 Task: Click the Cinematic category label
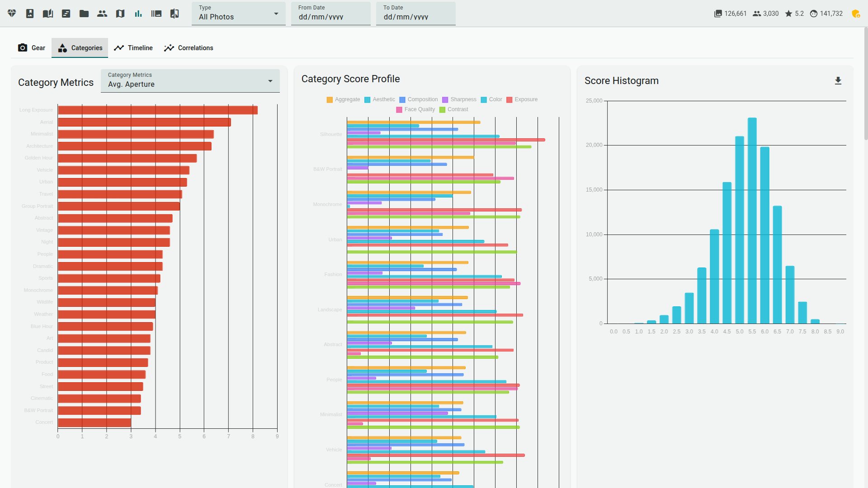42,399
